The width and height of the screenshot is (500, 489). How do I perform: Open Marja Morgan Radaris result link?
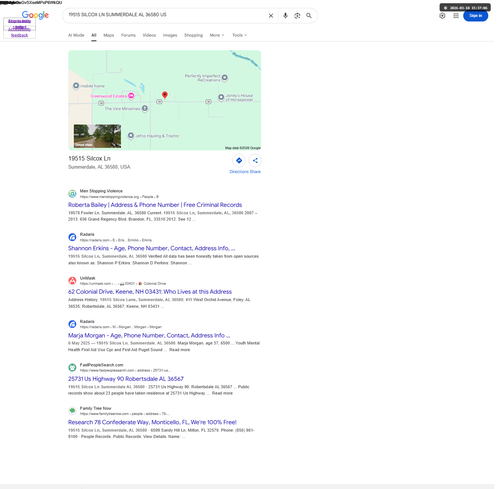coord(149,335)
